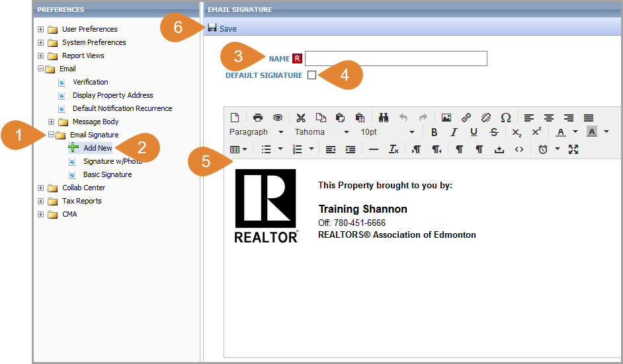Open the Tahoma font family dropdown
The width and height of the screenshot is (623, 364).
[x=322, y=131]
